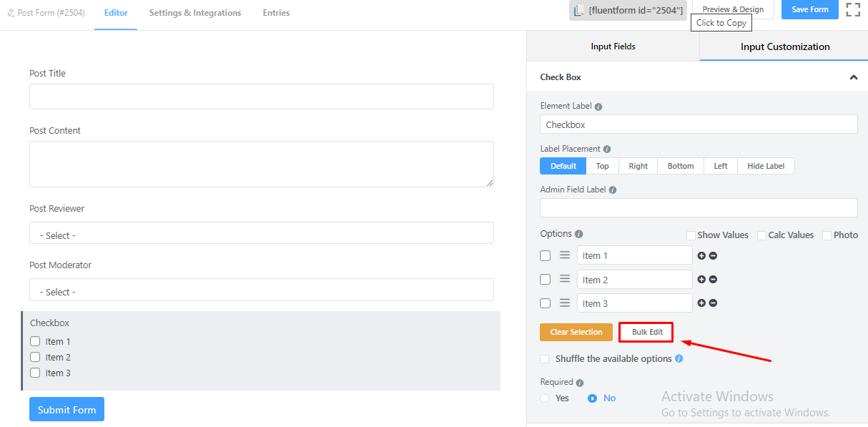Select the Yes radio button for Required

(x=545, y=398)
